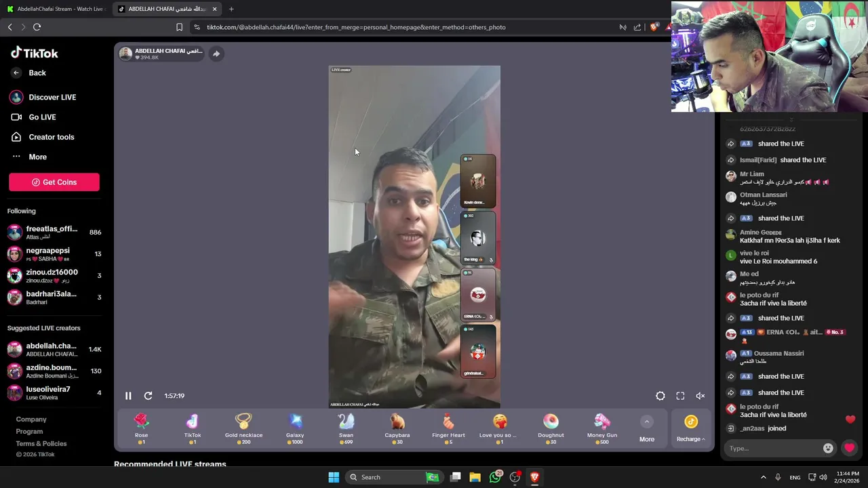Open the emoji picker in chat

[x=828, y=448]
